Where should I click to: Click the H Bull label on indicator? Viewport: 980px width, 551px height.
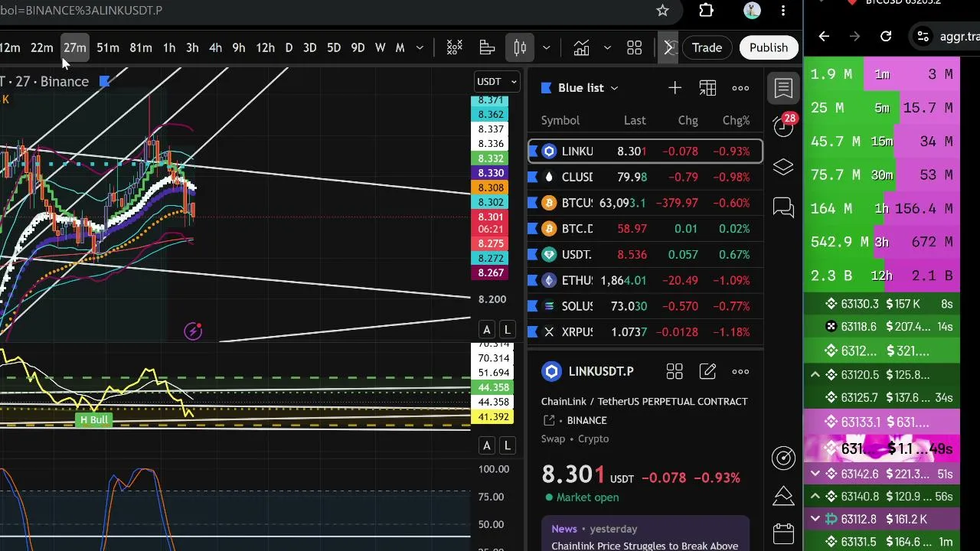pyautogui.click(x=94, y=420)
